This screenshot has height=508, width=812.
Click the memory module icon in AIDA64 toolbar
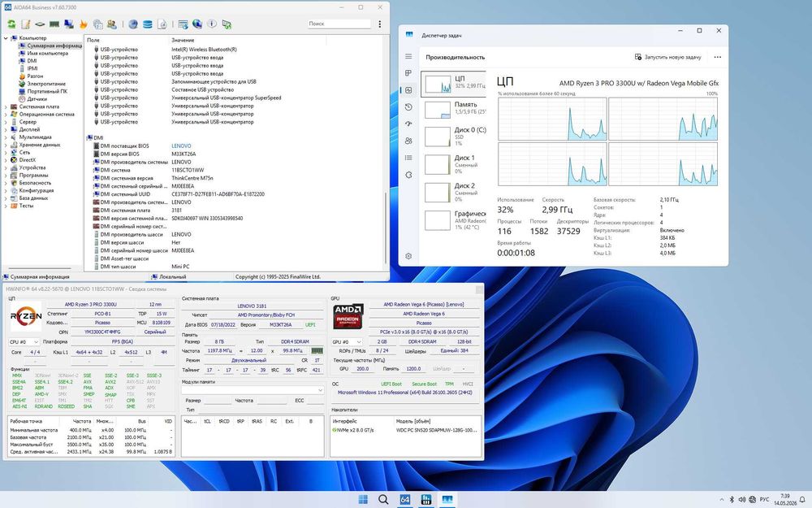click(54, 24)
